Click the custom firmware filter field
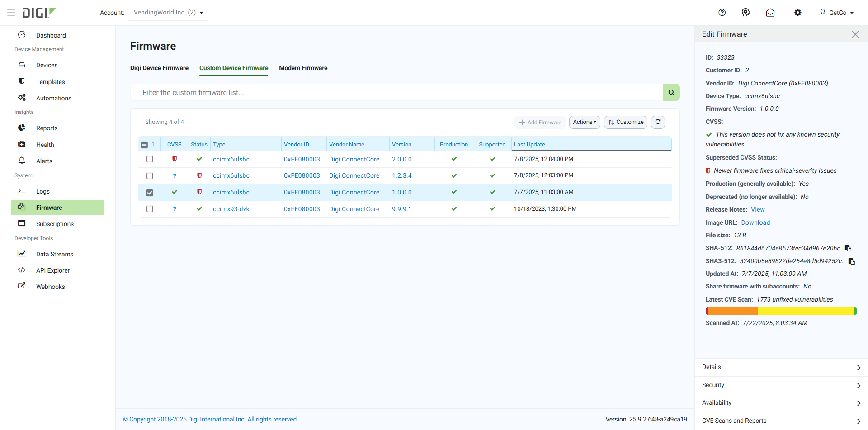This screenshot has height=430, width=868. tap(396, 92)
